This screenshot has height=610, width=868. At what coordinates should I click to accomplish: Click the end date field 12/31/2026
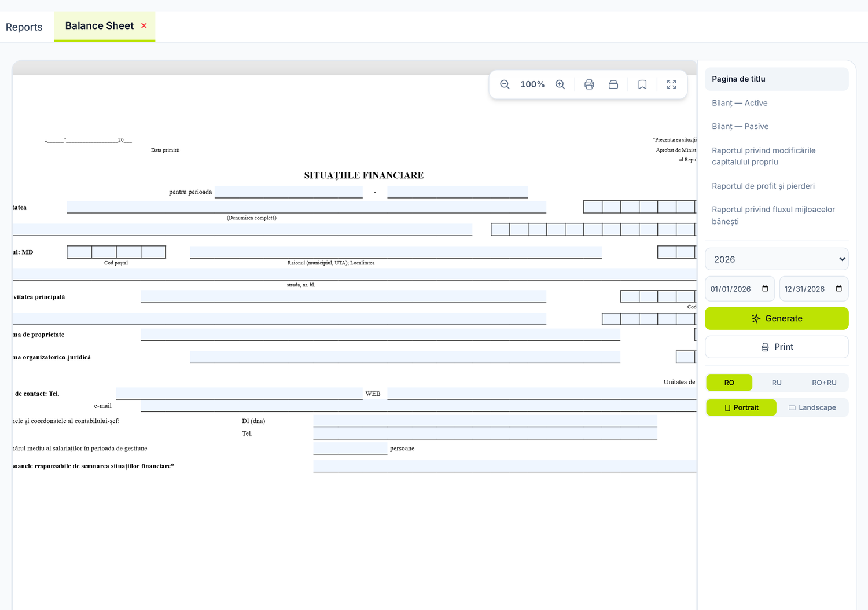click(814, 289)
